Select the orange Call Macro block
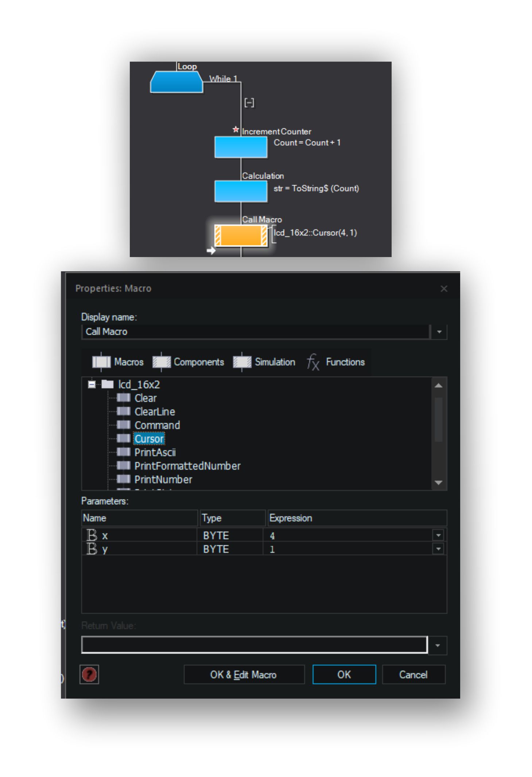This screenshot has height=777, width=532. coord(241,236)
